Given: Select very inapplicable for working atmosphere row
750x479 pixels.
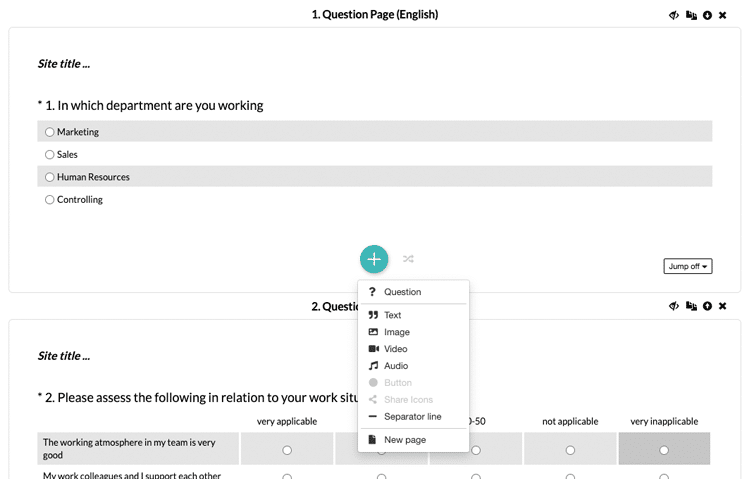Looking at the screenshot, I should [664, 450].
